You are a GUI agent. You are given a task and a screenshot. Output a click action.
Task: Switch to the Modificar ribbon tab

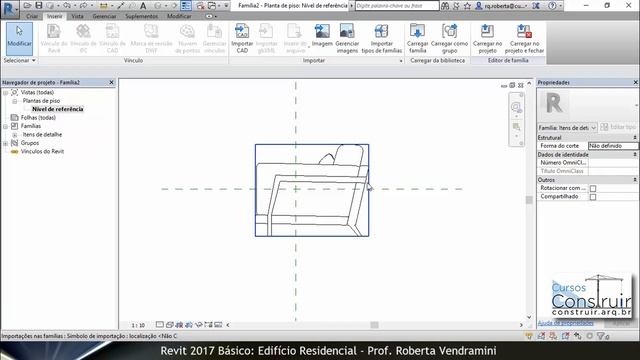click(179, 16)
